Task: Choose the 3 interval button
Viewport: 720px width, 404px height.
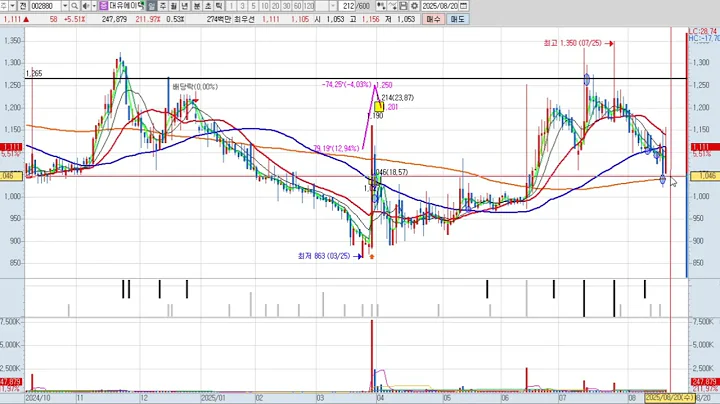Action: (x=242, y=6)
